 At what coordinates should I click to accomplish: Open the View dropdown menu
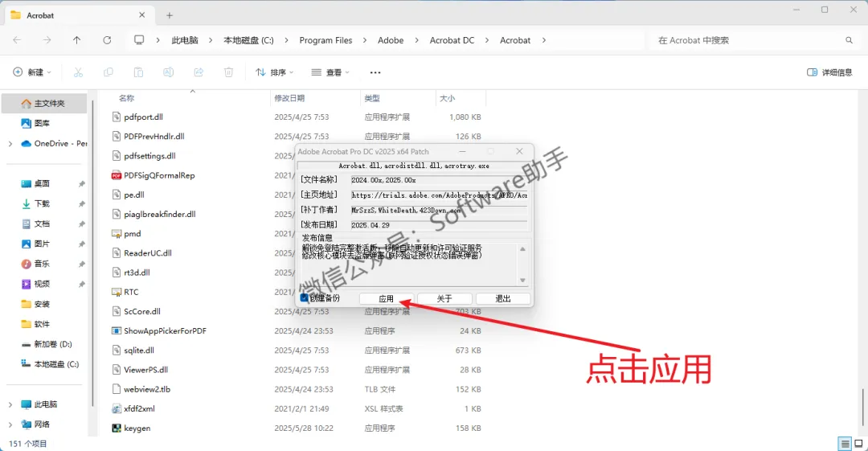(x=330, y=72)
